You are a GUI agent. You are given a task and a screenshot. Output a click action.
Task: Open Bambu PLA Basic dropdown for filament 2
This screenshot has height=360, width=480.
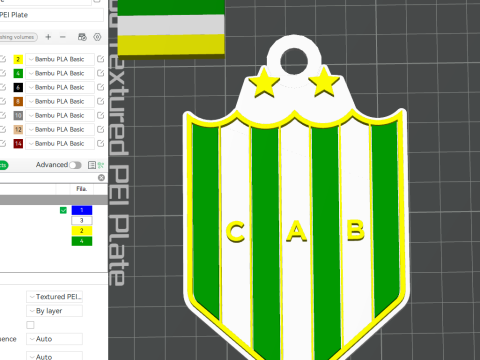(x=60, y=59)
